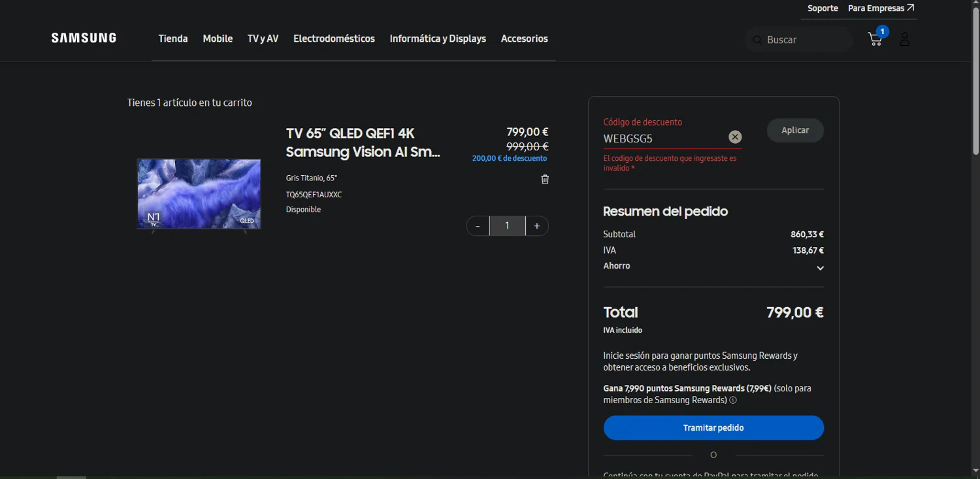Open the Para Empresas link
This screenshot has height=479, width=980.
pos(881,8)
